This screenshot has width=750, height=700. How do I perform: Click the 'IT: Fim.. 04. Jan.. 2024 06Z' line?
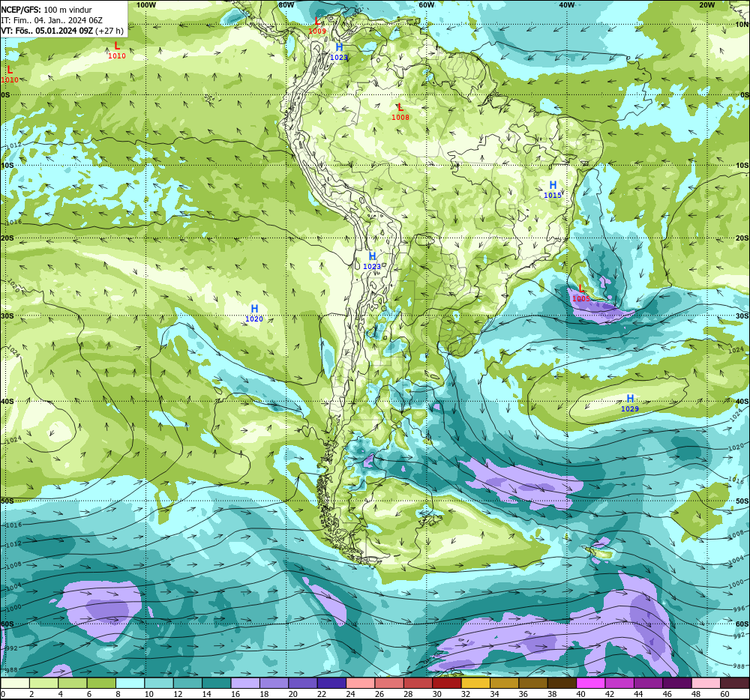point(52,20)
